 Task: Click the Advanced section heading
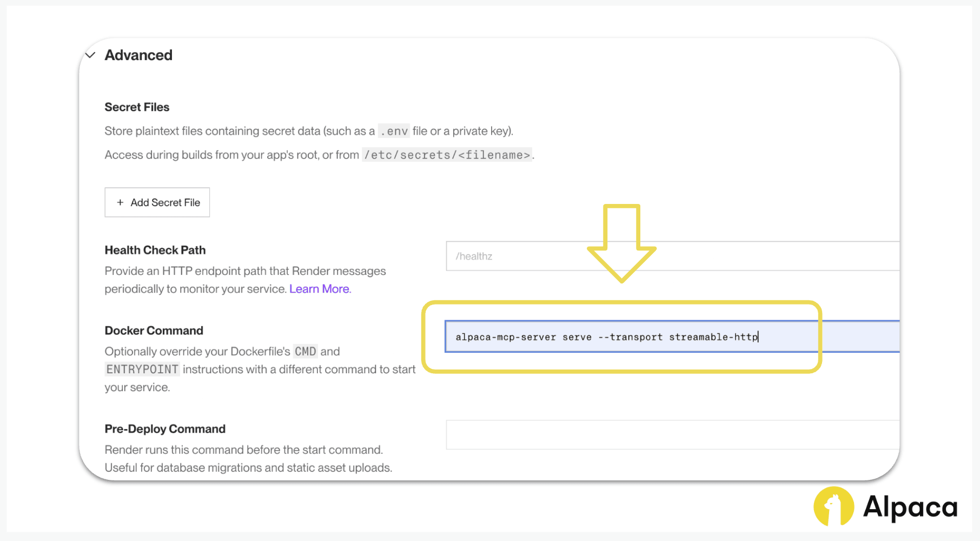[138, 55]
